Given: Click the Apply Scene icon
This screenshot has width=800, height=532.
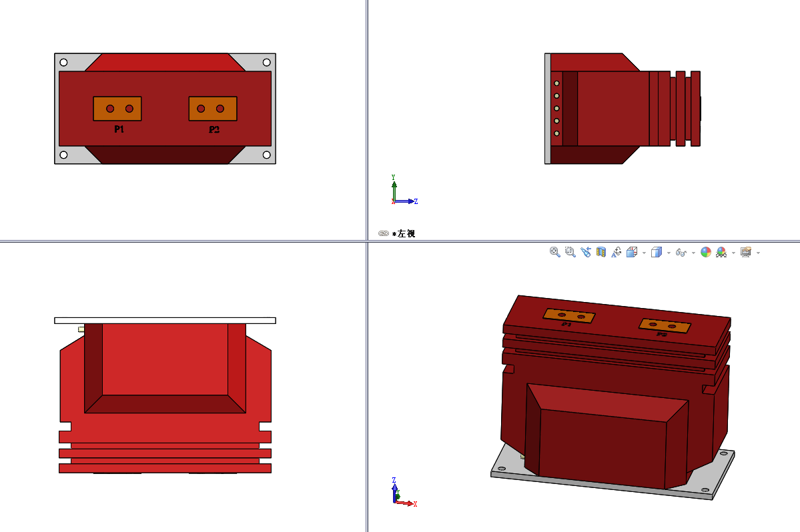Looking at the screenshot, I should pos(721,252).
